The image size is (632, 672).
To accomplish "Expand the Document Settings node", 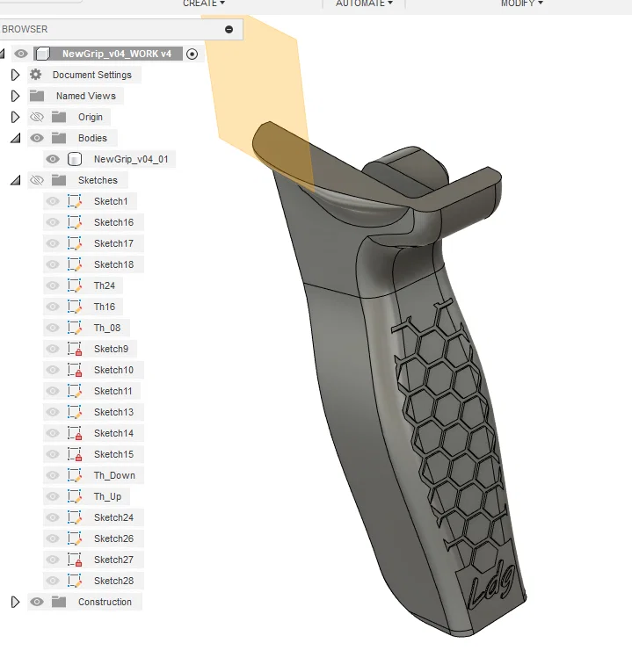I will 15,75.
